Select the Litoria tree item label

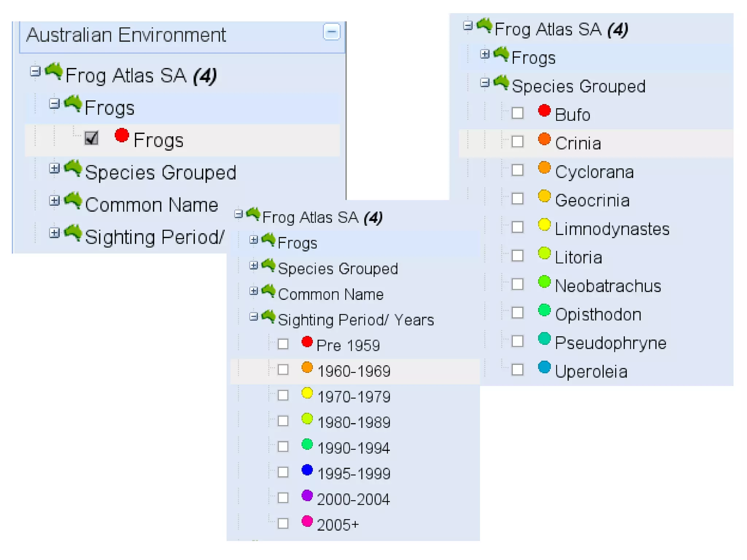578,258
